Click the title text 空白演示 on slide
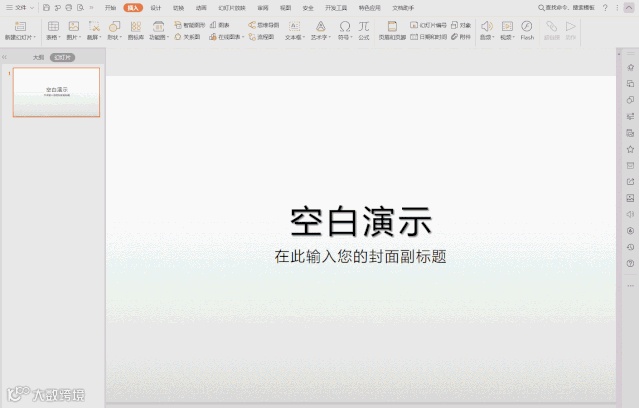This screenshot has height=408, width=639. click(361, 222)
